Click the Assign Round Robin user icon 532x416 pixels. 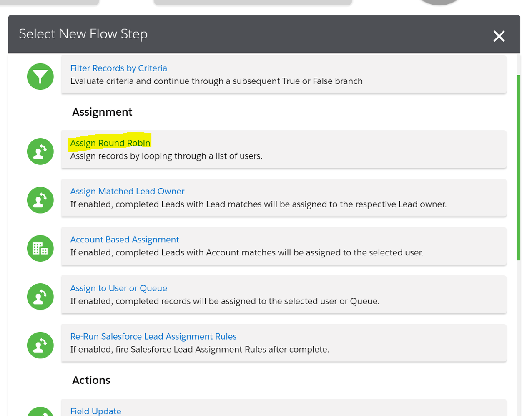pos(40,151)
